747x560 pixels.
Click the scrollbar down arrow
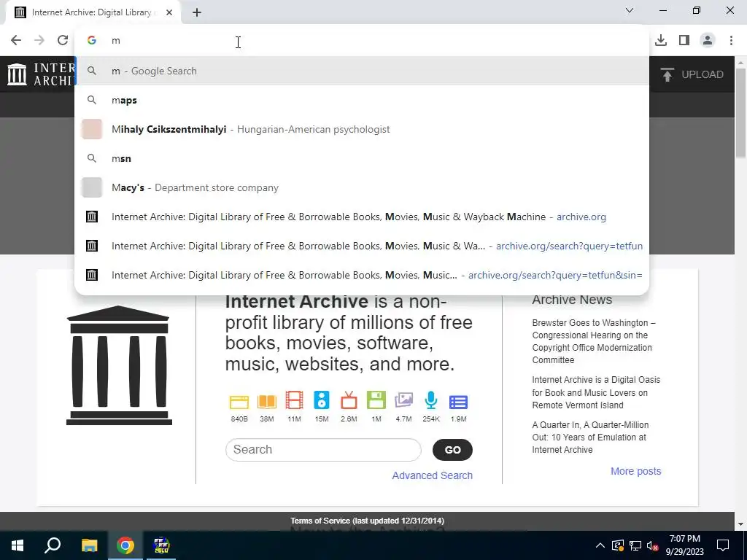pyautogui.click(x=741, y=524)
